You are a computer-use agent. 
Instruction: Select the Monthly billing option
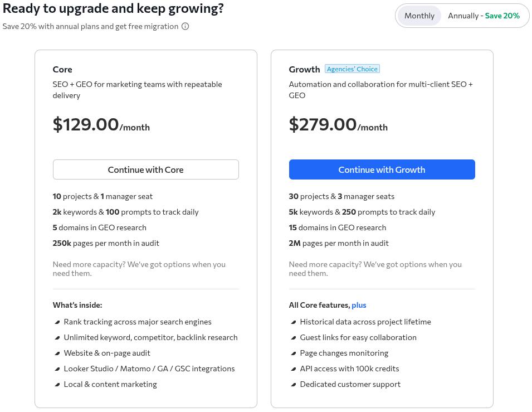(419, 16)
